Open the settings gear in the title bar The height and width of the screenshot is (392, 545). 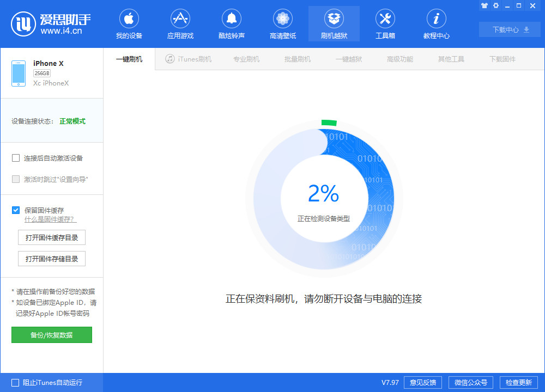point(495,5)
